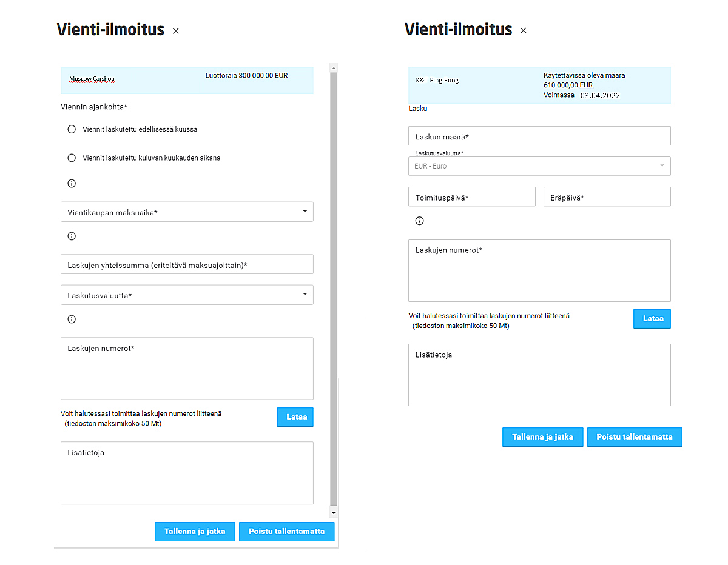This screenshot has width=728, height=565.
Task: Click the scrollbar's up arrow
Action: click(x=334, y=69)
